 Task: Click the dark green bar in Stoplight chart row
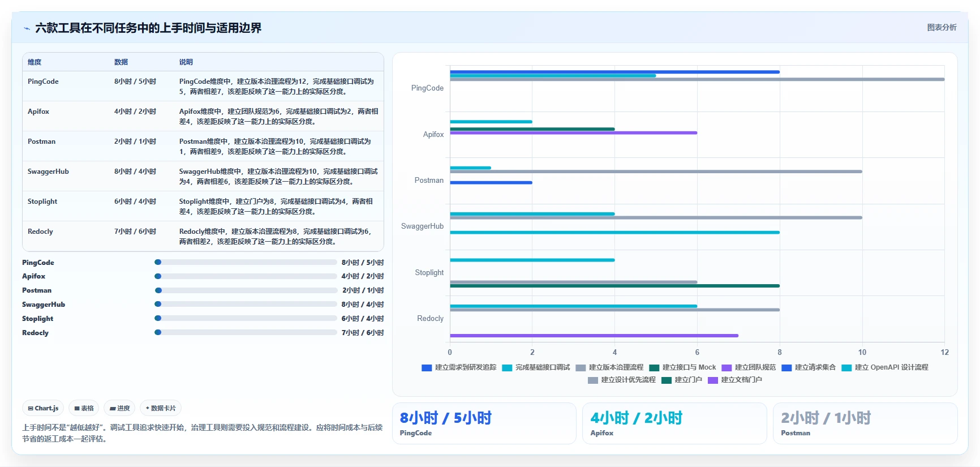click(614, 286)
